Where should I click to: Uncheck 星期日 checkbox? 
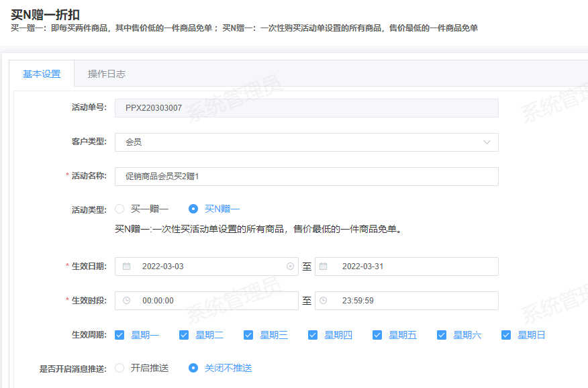pyautogui.click(x=506, y=335)
